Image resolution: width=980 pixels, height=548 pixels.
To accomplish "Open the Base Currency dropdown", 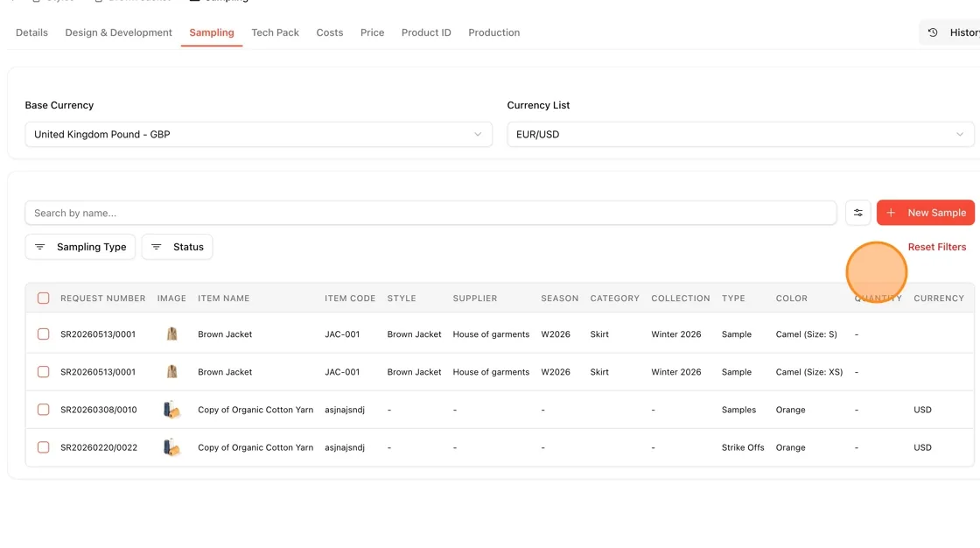I will (259, 135).
